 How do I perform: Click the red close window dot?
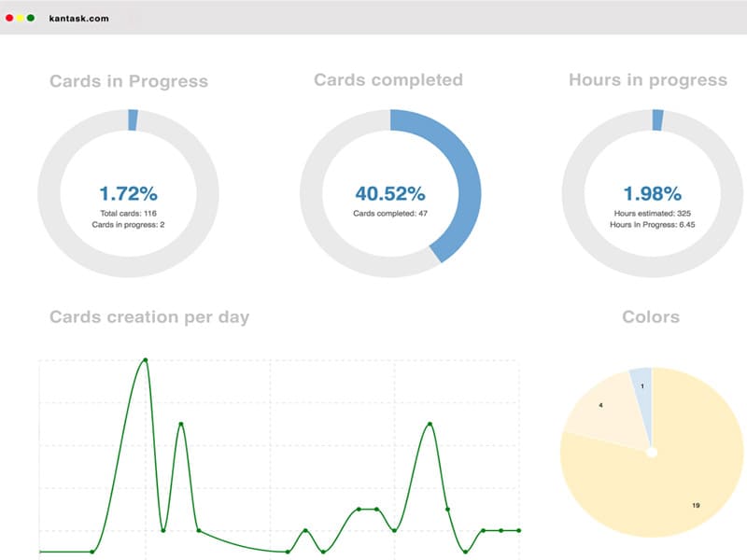[9, 18]
